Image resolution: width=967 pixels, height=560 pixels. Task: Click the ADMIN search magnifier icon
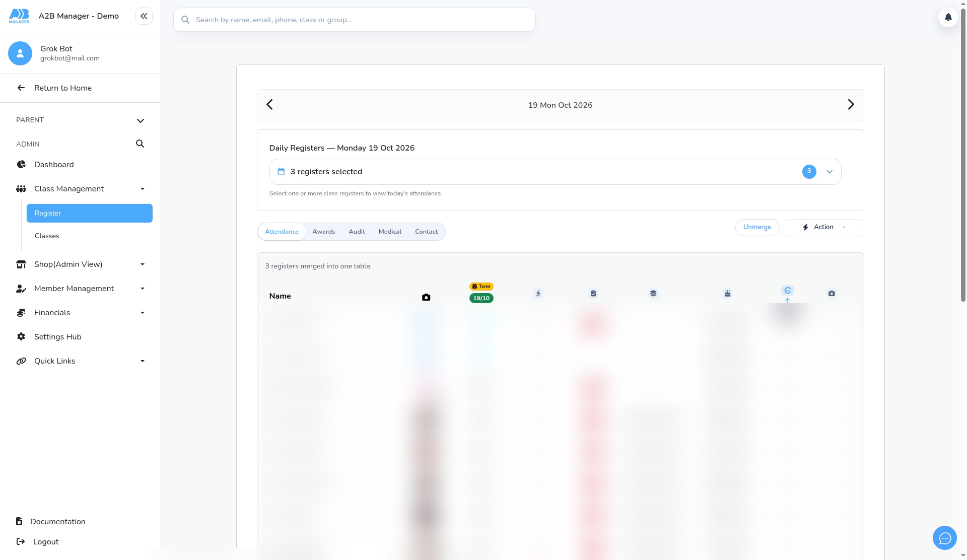[x=140, y=144]
